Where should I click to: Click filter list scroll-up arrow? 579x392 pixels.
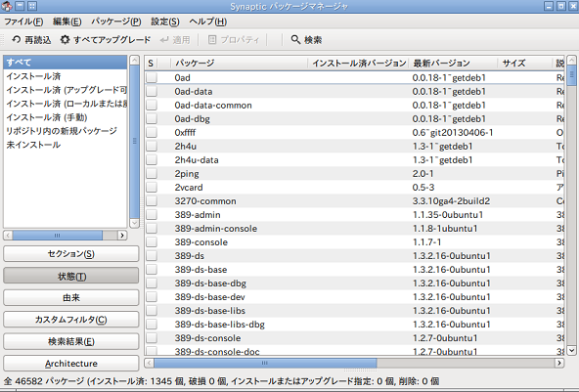pos(134,61)
